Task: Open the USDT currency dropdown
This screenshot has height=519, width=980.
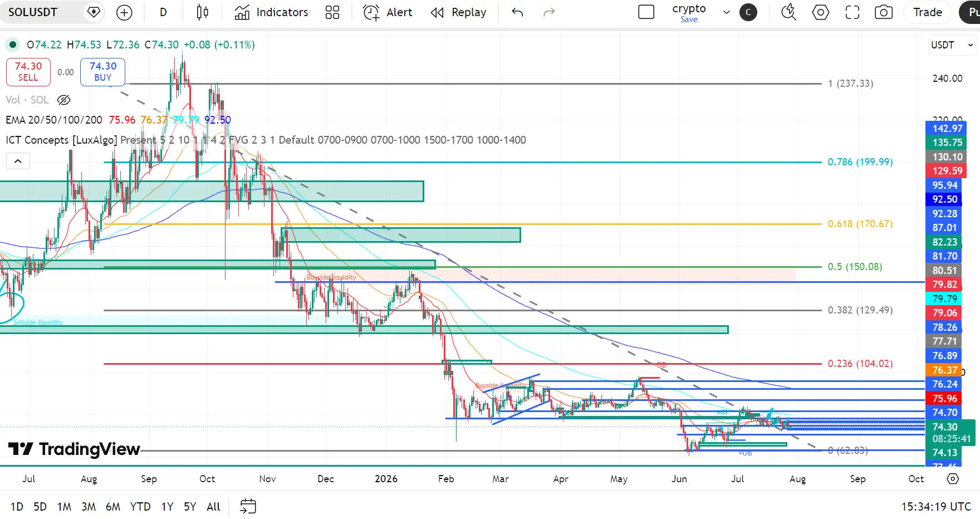Action: click(952, 45)
